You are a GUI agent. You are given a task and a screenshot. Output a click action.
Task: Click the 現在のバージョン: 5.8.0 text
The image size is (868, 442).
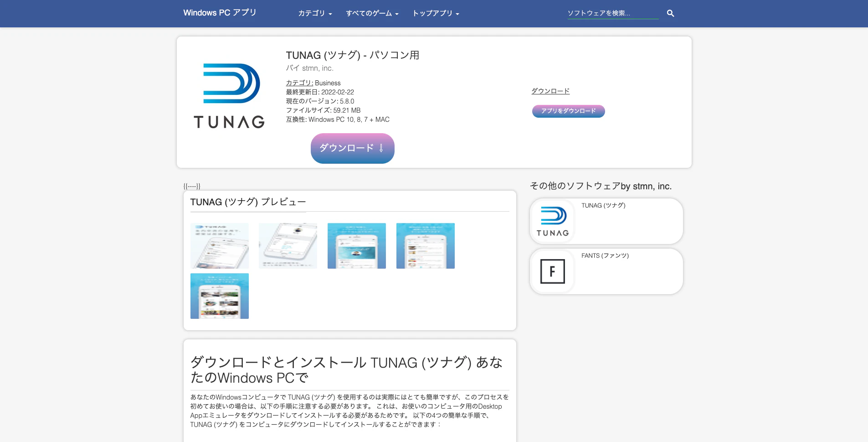[320, 101]
